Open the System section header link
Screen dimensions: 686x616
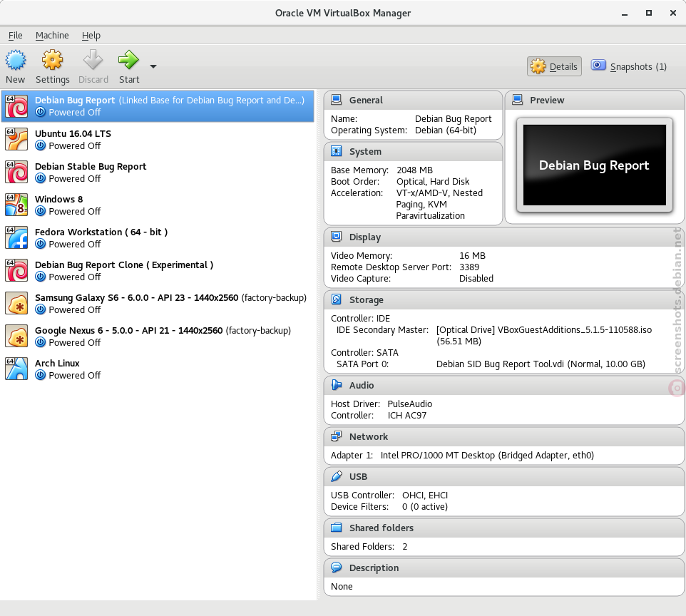(x=365, y=152)
